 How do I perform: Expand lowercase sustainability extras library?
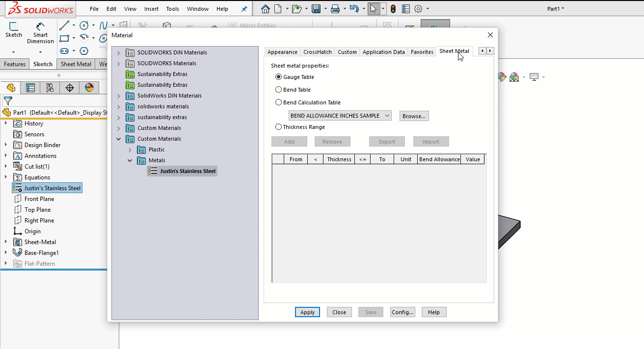tap(118, 117)
